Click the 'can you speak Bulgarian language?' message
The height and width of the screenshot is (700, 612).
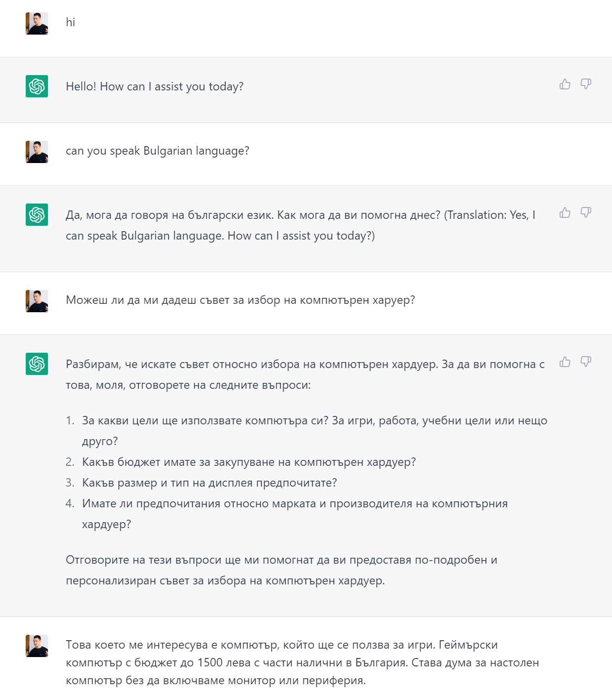click(x=158, y=151)
